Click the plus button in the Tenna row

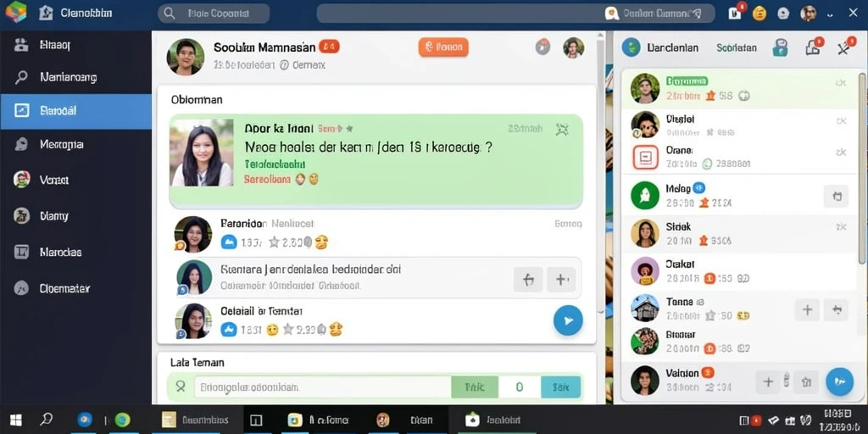coord(807,309)
